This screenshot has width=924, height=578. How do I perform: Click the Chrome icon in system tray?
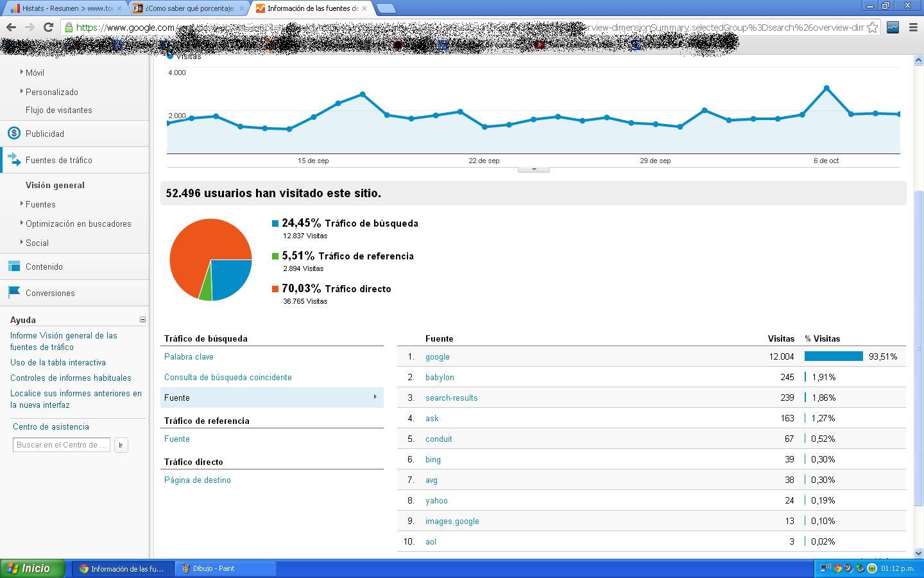tap(837, 568)
